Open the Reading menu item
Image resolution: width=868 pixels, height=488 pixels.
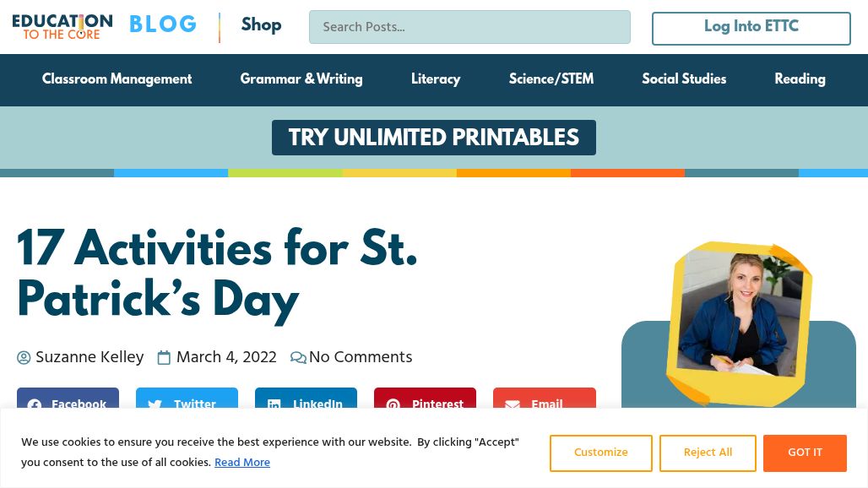coord(800,79)
